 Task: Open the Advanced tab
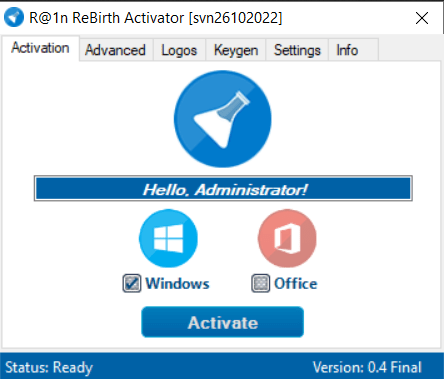tap(115, 50)
